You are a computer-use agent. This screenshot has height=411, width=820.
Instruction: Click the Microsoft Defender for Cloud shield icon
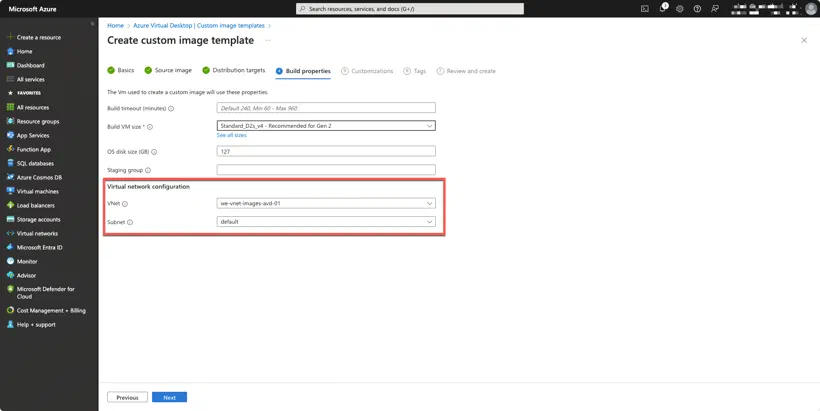10,289
